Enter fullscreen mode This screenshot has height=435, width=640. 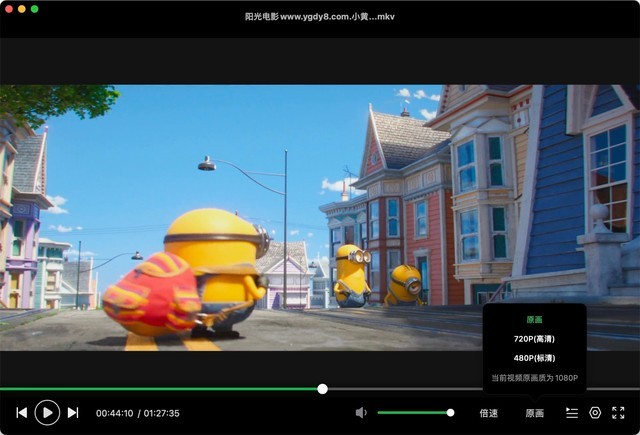click(x=618, y=413)
